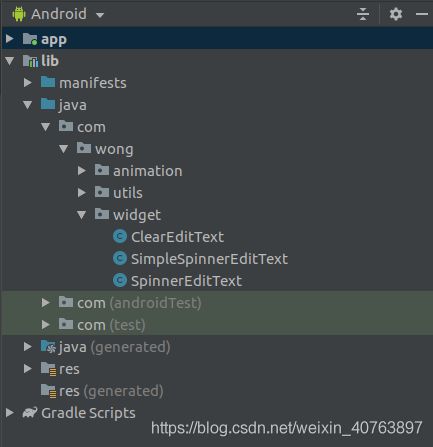433x447 pixels.
Task: Click the Gradle Scripts elephant icon
Action: click(30, 413)
